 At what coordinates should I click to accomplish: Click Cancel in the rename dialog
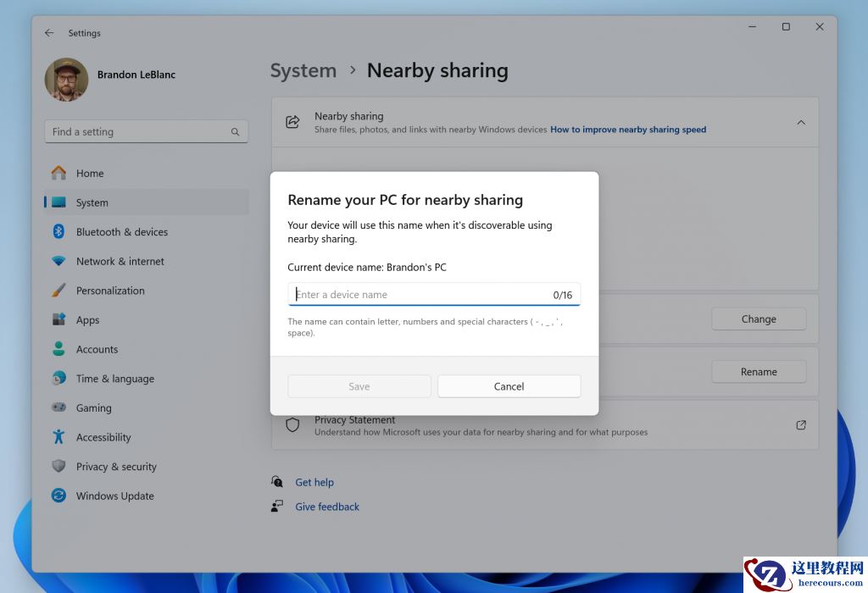coord(509,386)
